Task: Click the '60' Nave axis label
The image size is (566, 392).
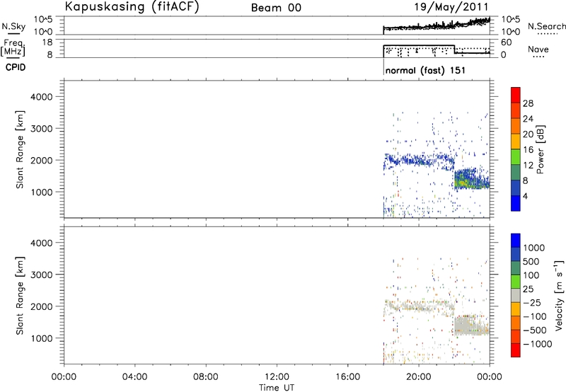Action: coord(507,42)
